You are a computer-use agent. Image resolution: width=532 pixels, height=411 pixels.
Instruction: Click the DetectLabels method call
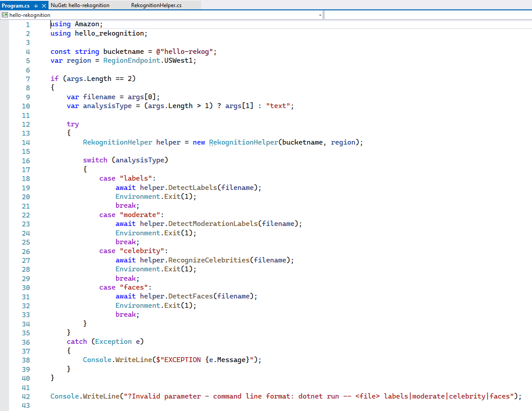193,188
